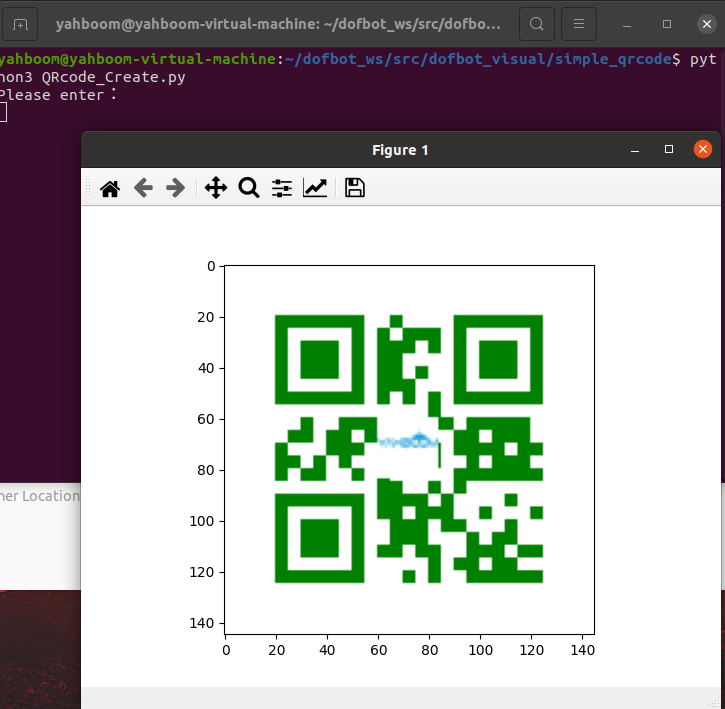Click the top-left QR finder pattern
Image resolution: width=725 pixels, height=709 pixels.
click(319, 360)
